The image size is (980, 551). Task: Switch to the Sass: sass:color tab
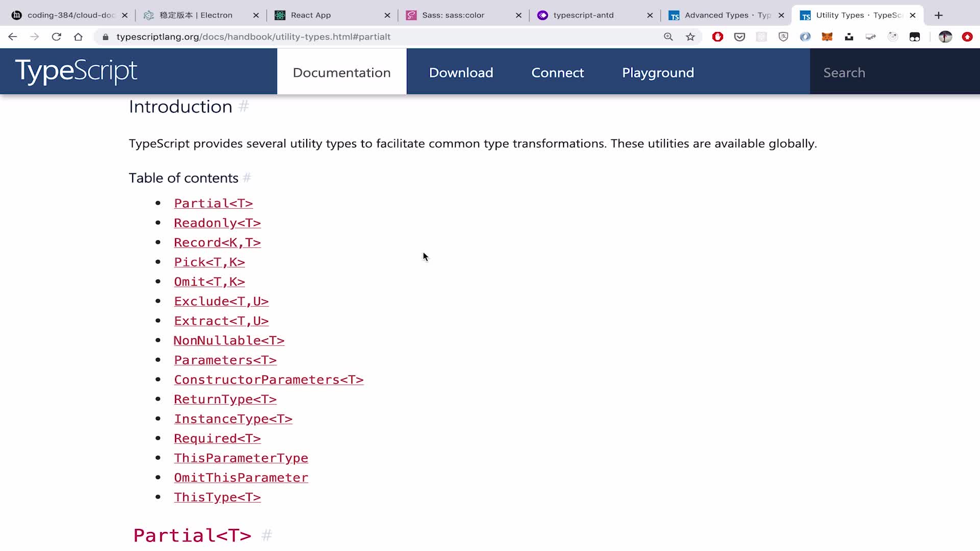coord(453,15)
